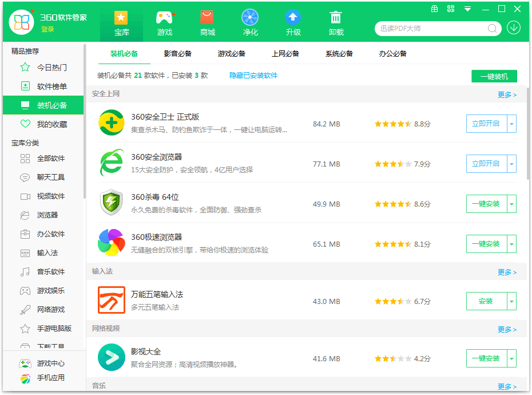This screenshot has width=532, height=395.
Task: Open the 360杀毒 64位 title text
Action: click(154, 197)
